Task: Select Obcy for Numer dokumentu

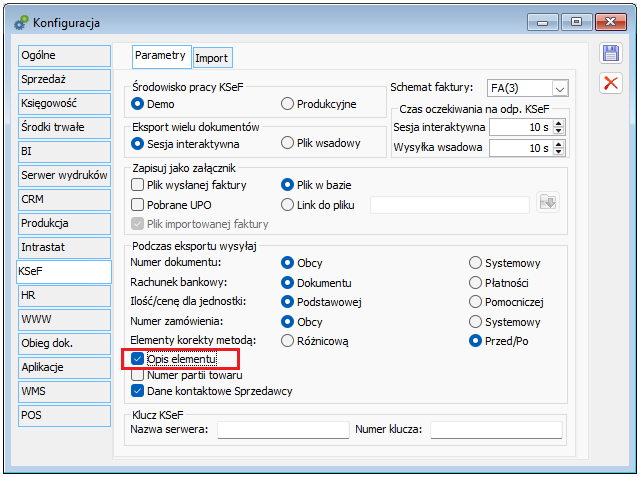Action: click(287, 263)
